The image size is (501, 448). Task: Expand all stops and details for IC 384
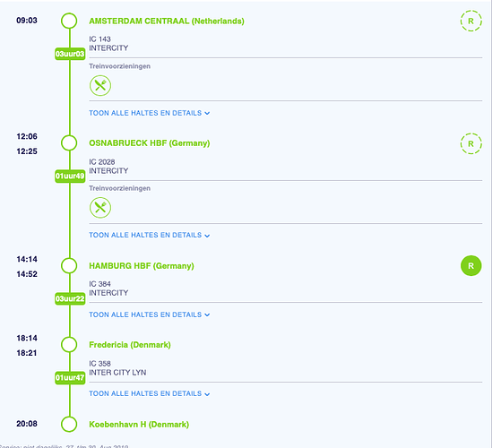point(149,314)
